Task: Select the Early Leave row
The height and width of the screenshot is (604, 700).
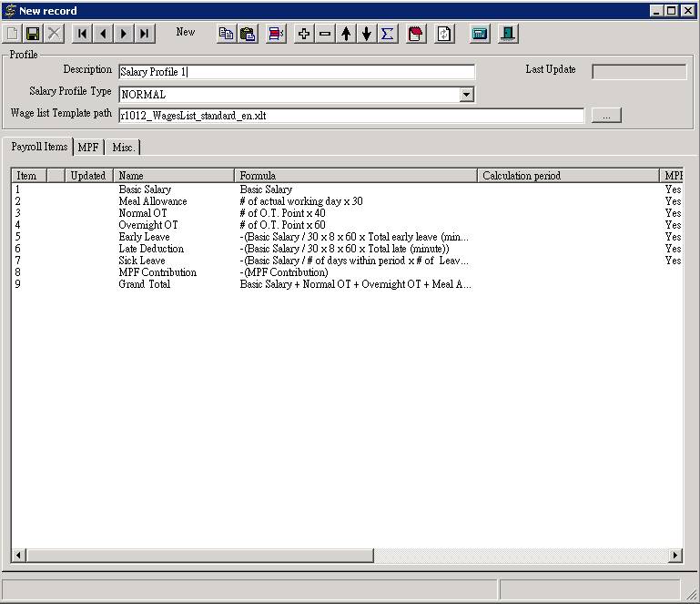Action: point(348,237)
